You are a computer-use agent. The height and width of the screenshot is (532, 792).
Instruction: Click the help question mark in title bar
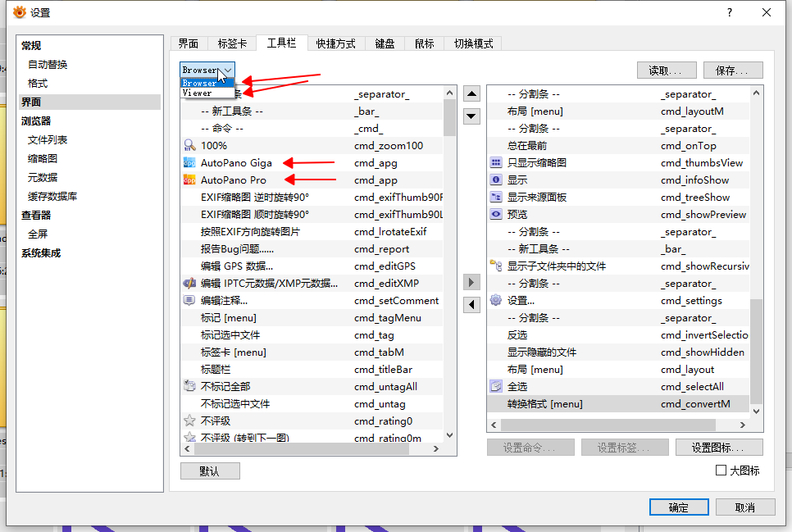click(x=730, y=12)
